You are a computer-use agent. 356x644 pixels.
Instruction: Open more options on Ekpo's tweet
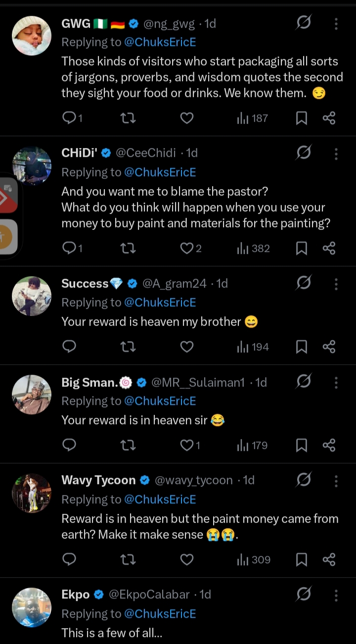click(336, 595)
